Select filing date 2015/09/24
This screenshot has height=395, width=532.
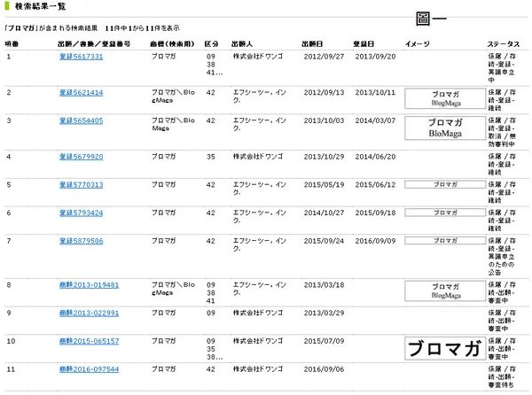point(324,241)
